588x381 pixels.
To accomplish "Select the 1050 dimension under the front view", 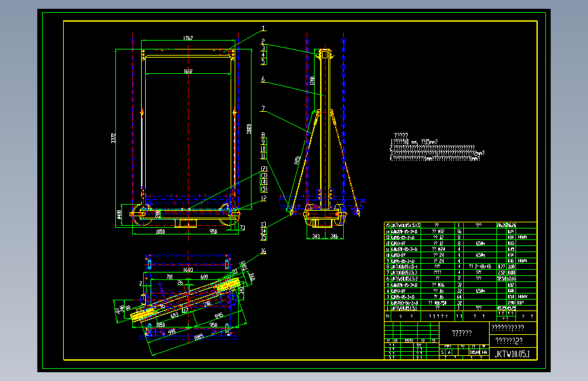I will 160,232.
